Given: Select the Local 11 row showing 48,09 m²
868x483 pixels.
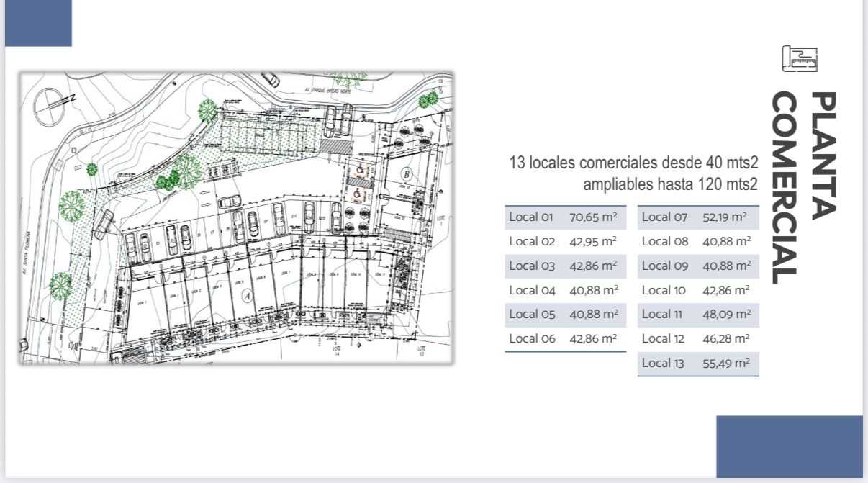Looking at the screenshot, I should click(697, 314).
